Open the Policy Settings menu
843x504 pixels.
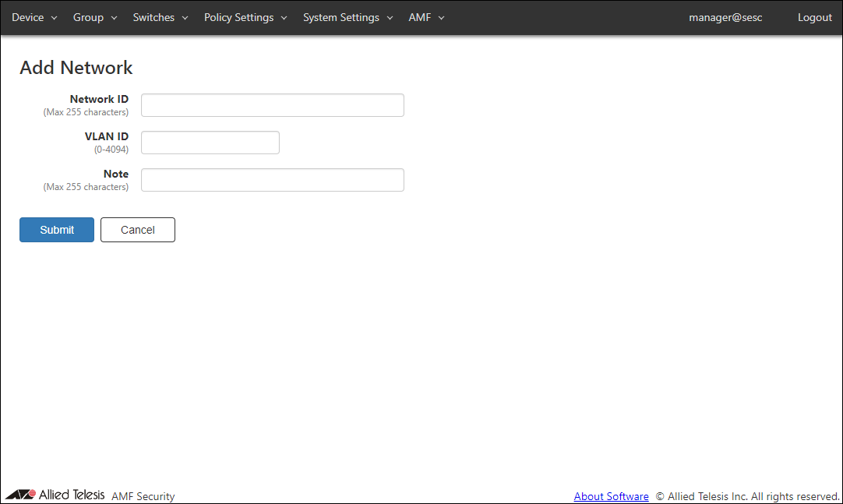click(x=245, y=17)
